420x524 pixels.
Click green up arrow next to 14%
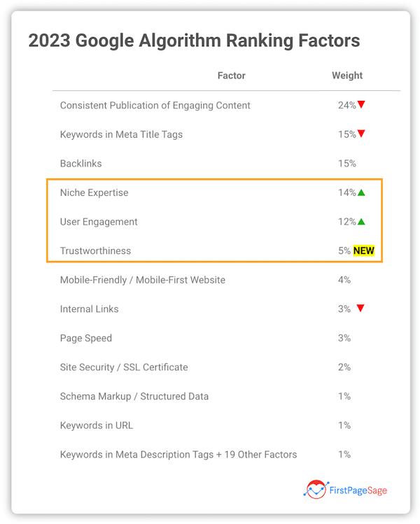click(x=362, y=192)
